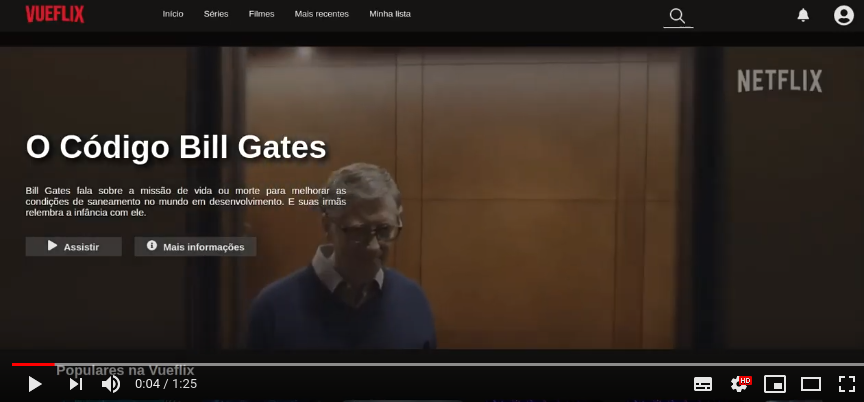Toggle subtitles captions button
The image size is (864, 402).
(703, 384)
